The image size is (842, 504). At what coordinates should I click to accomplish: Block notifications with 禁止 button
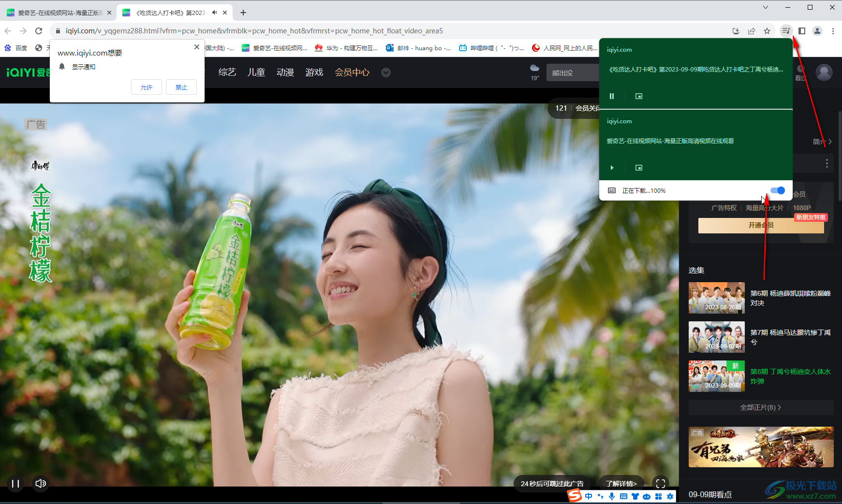[x=181, y=87]
